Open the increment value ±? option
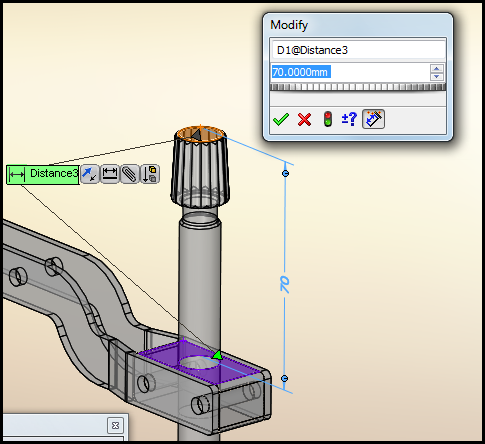485x444 pixels. point(349,119)
